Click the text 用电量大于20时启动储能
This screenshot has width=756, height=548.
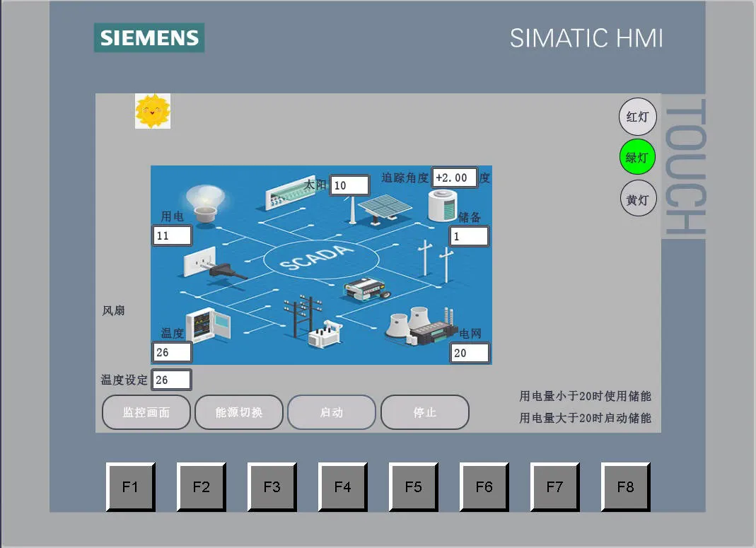[586, 418]
